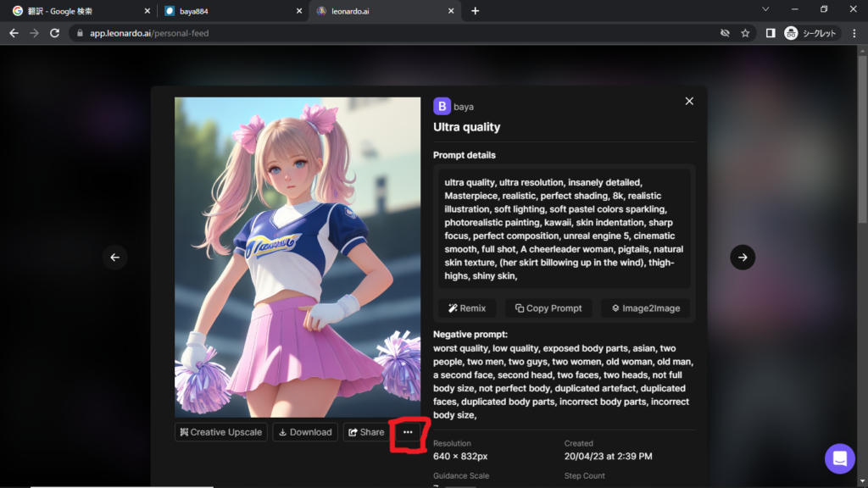This screenshot has height=488, width=868.
Task: Open the tab search dropdown chevron
Action: pos(765,10)
